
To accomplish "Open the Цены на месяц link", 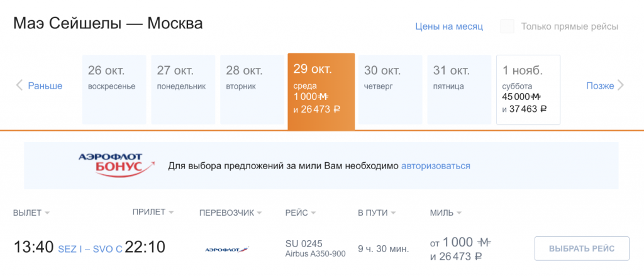I will click(x=448, y=26).
